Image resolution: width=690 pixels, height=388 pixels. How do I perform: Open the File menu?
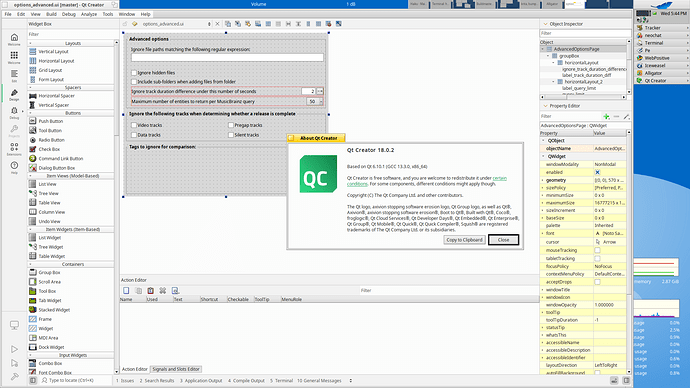8,14
